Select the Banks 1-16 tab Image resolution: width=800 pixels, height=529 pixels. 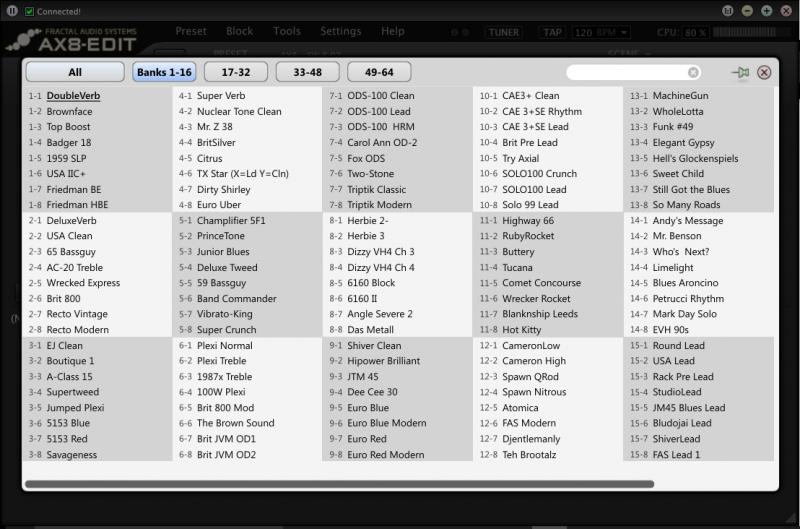pos(164,72)
